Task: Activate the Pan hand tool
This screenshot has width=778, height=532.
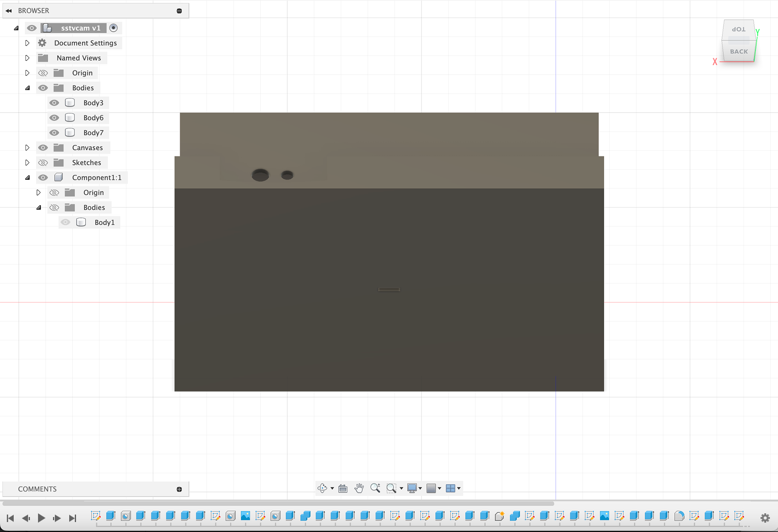Action: pos(359,488)
